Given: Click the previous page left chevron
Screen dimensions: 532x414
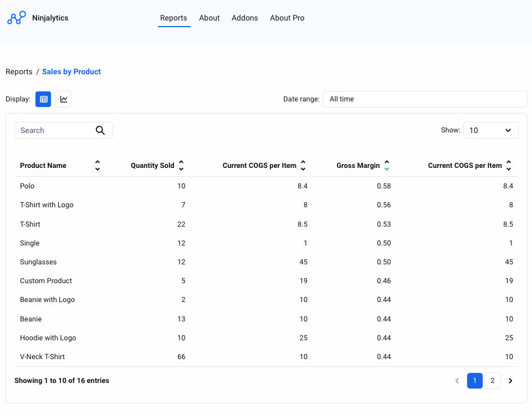Looking at the screenshot, I should 457,381.
